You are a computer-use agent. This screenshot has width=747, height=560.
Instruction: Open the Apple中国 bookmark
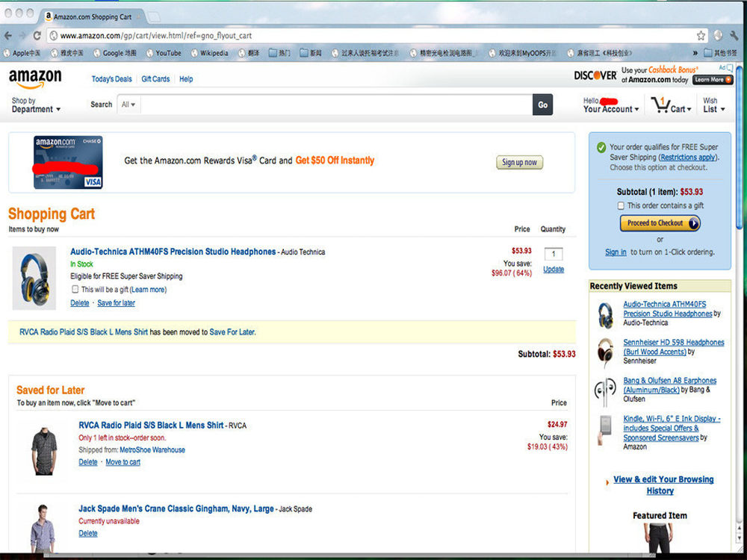click(x=22, y=53)
